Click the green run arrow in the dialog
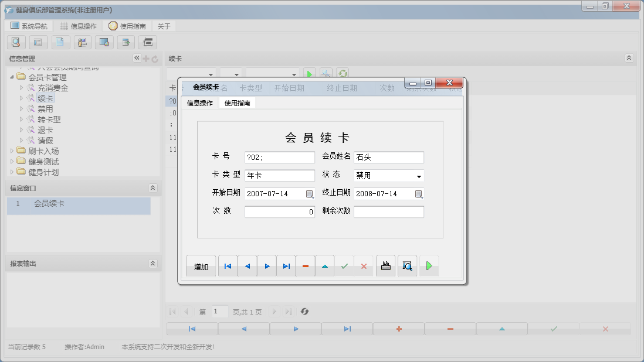644x362 pixels. pyautogui.click(x=429, y=265)
